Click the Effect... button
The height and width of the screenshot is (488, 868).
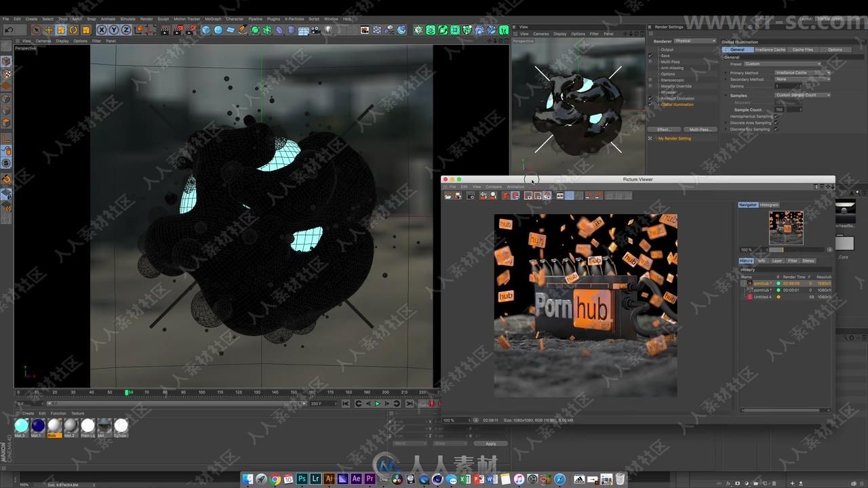click(664, 129)
